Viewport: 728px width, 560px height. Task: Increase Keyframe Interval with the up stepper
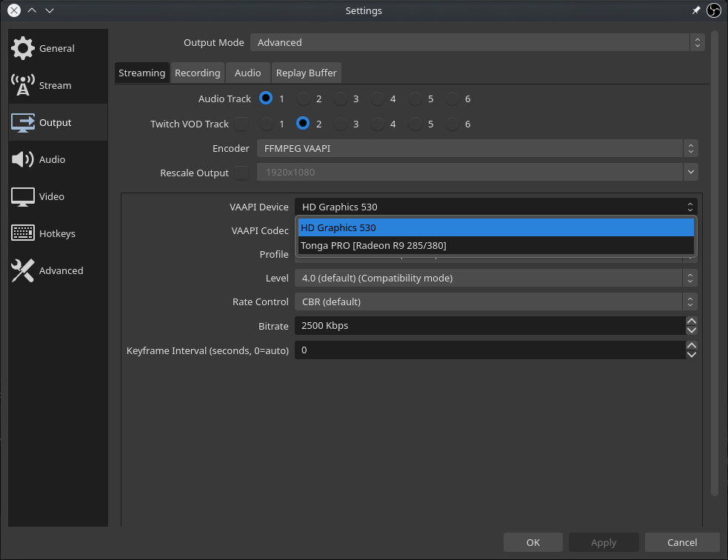691,345
